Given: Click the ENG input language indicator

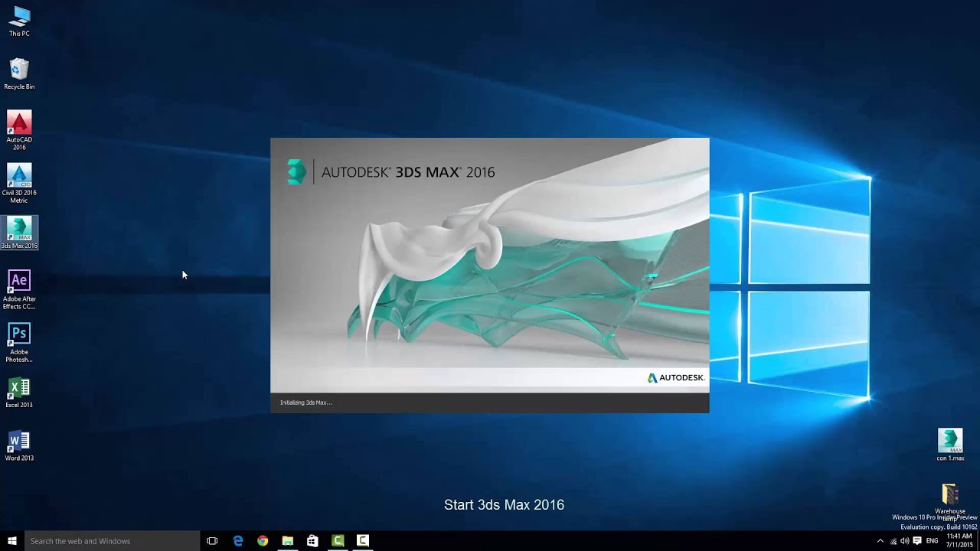Looking at the screenshot, I should 932,541.
